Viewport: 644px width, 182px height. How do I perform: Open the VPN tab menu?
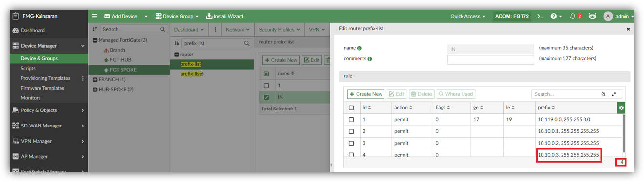(x=317, y=29)
